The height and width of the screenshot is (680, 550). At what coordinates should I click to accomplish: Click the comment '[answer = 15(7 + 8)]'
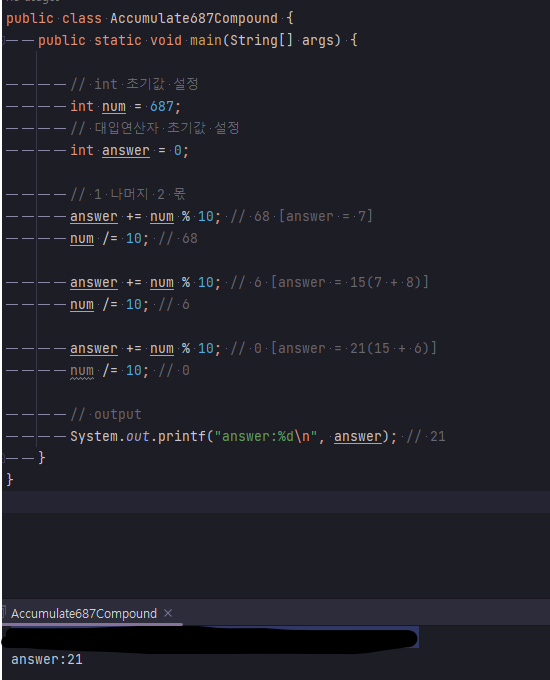pos(350,282)
